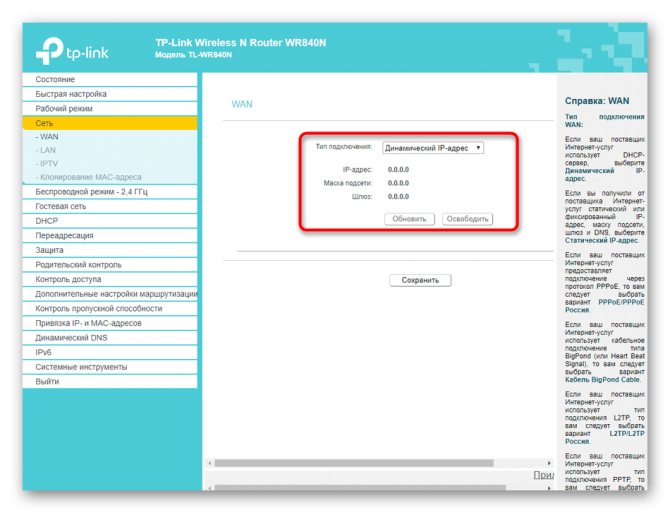This screenshot has width=670, height=513.
Task: Select Рабочий режим in sidebar
Action: (110, 108)
